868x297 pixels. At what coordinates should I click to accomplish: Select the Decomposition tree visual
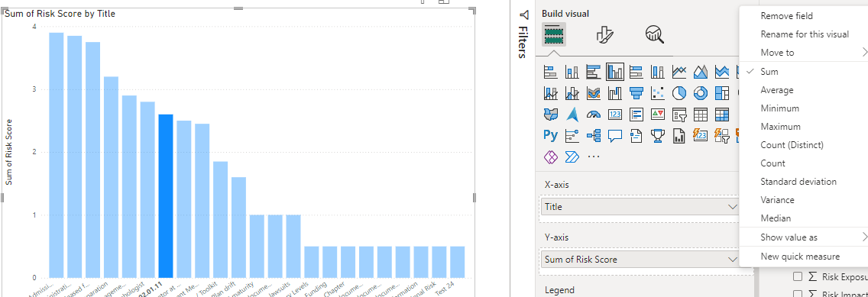[x=594, y=135]
